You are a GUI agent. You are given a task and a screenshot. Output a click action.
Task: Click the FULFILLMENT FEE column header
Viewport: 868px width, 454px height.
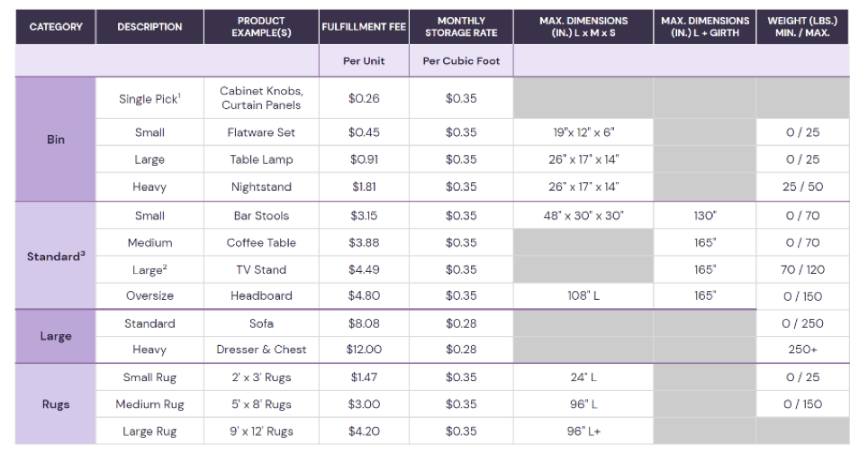click(x=364, y=27)
